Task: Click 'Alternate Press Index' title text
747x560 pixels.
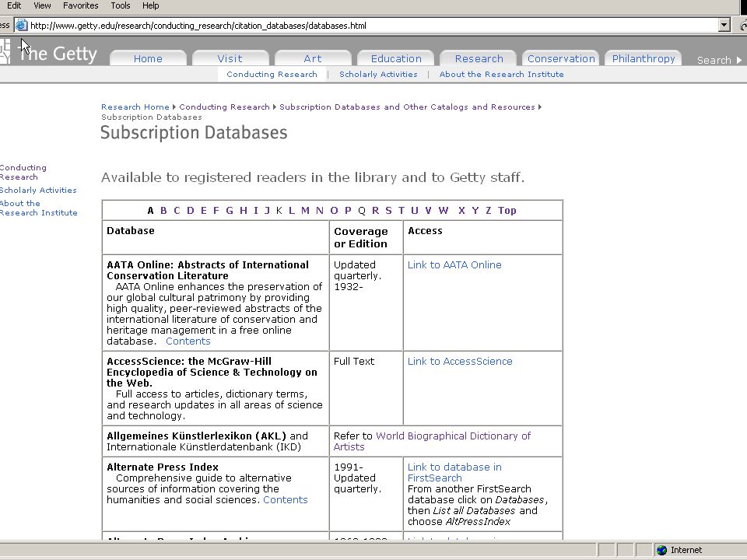Action: [x=163, y=467]
